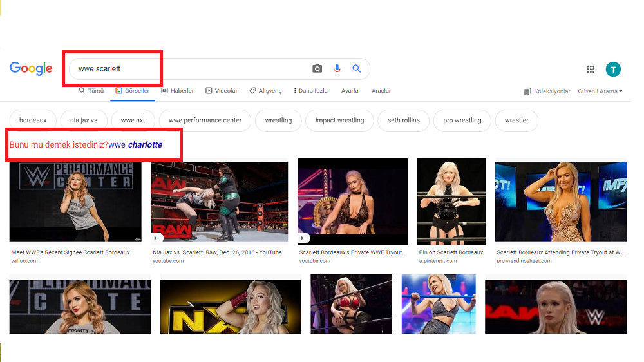This screenshot has height=362, width=644.
Task: Switch to the Haberler tab
Action: tap(178, 91)
